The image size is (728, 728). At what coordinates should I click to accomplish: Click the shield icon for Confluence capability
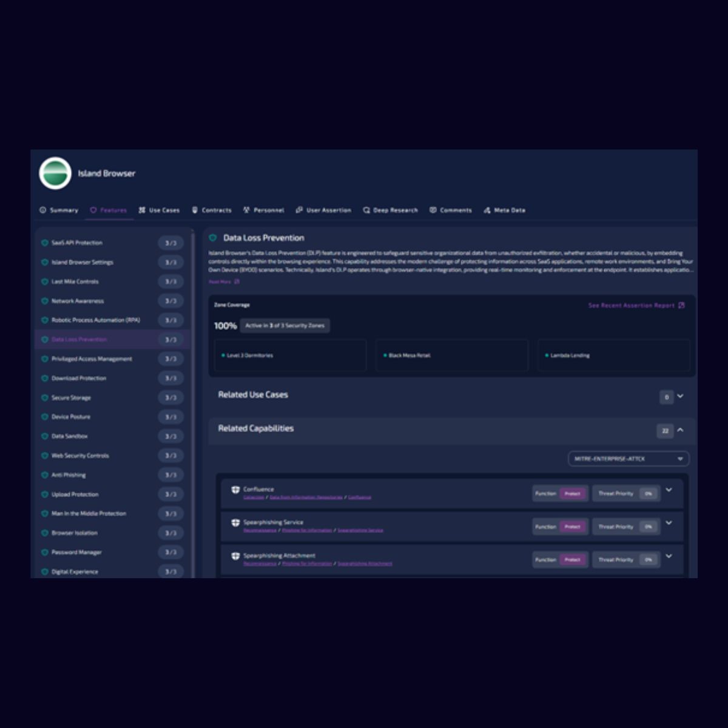pyautogui.click(x=235, y=490)
